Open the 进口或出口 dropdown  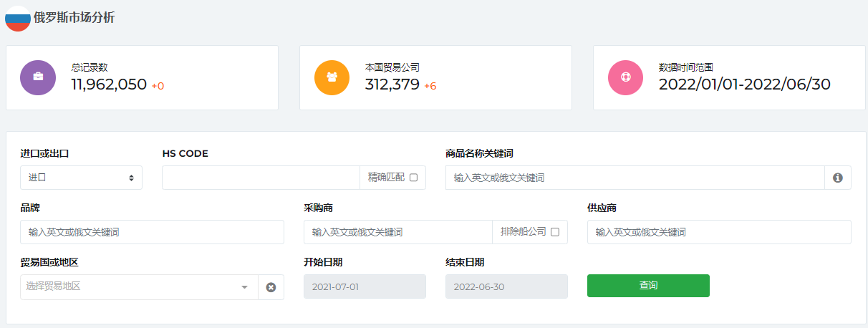tap(81, 178)
